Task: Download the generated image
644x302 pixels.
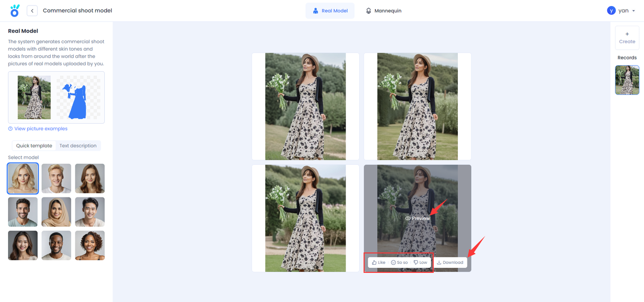Action: click(x=450, y=262)
